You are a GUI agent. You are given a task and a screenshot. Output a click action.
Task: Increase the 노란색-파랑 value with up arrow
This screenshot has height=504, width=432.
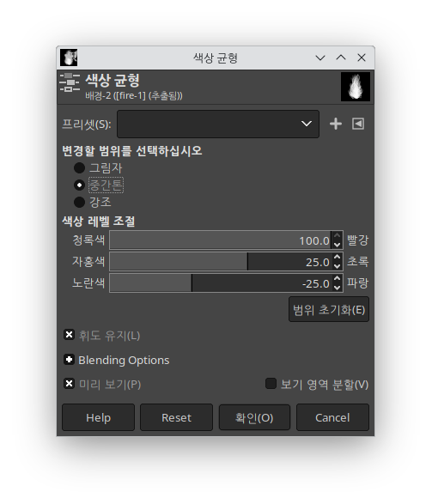(337, 279)
